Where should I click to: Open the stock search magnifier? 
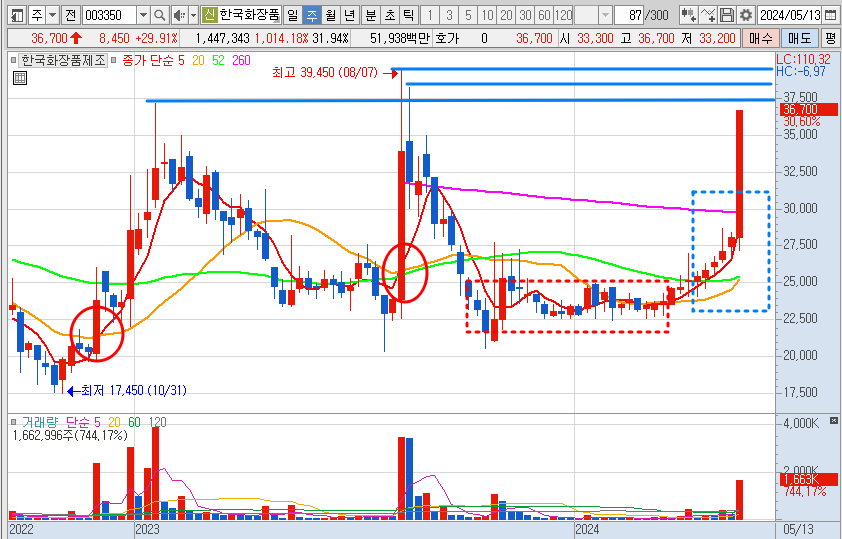tap(159, 15)
